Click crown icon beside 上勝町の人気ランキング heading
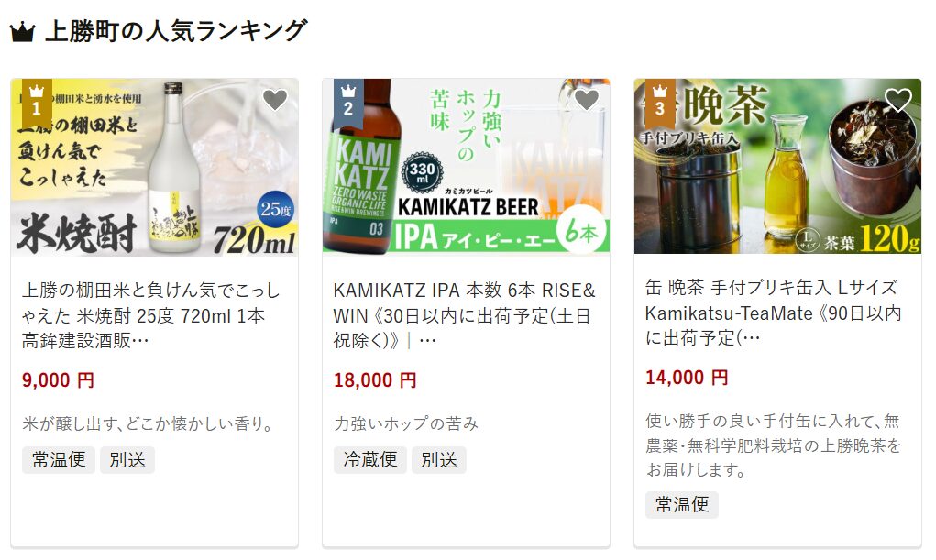Viewport: 936px width, 560px height. (23, 32)
